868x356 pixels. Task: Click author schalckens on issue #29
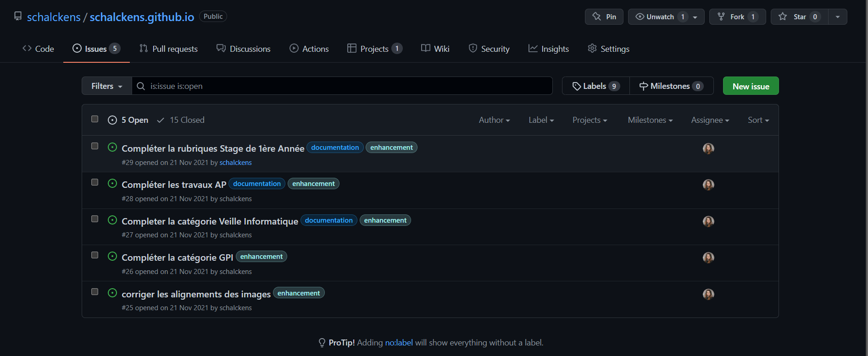click(235, 163)
